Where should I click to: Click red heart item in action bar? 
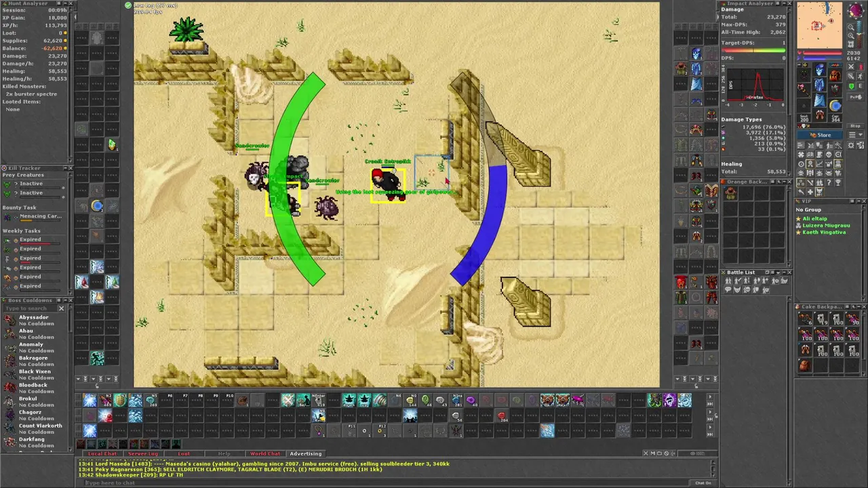pyautogui.click(x=501, y=415)
